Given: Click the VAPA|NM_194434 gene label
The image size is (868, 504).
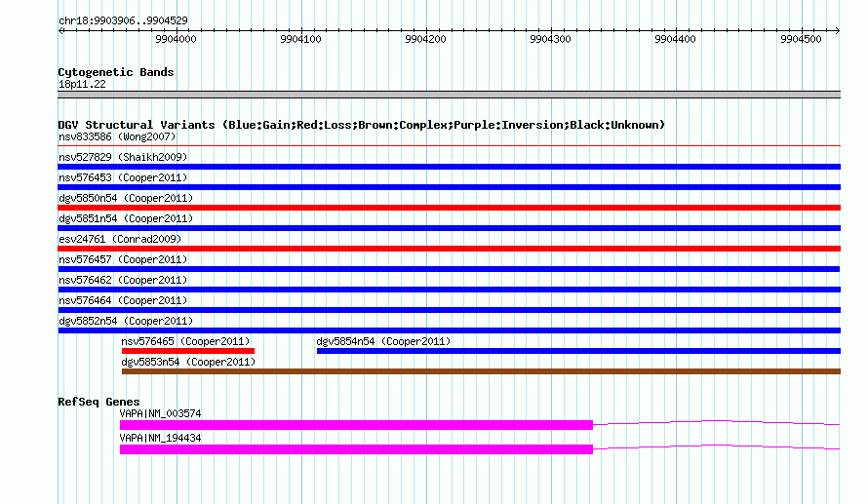Looking at the screenshot, I should [161, 438].
